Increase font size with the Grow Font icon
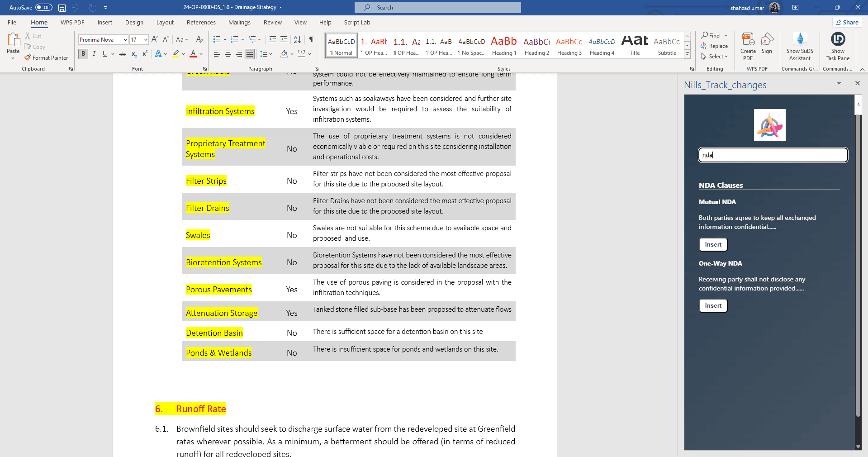This screenshot has width=868, height=457. click(x=155, y=39)
